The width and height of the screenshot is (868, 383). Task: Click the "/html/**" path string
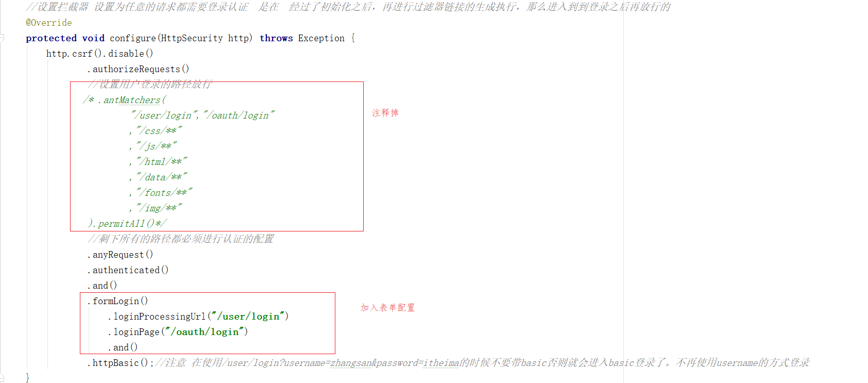coord(162,162)
